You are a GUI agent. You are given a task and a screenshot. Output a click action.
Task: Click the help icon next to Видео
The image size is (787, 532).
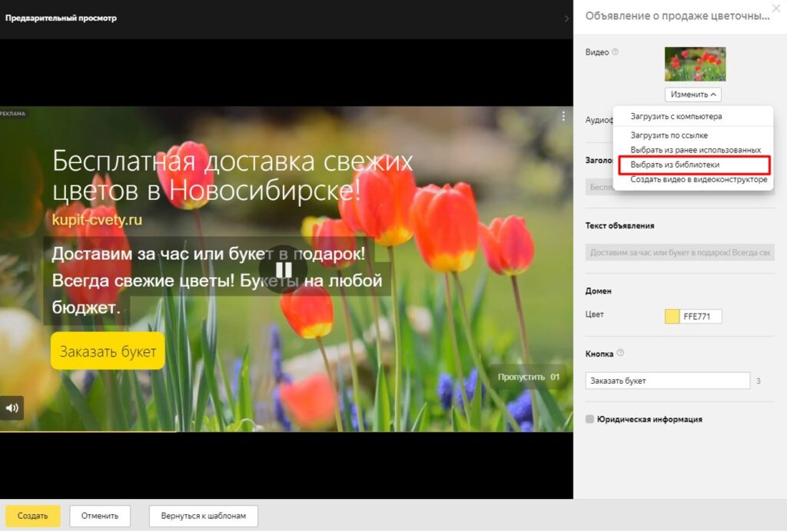tap(616, 52)
